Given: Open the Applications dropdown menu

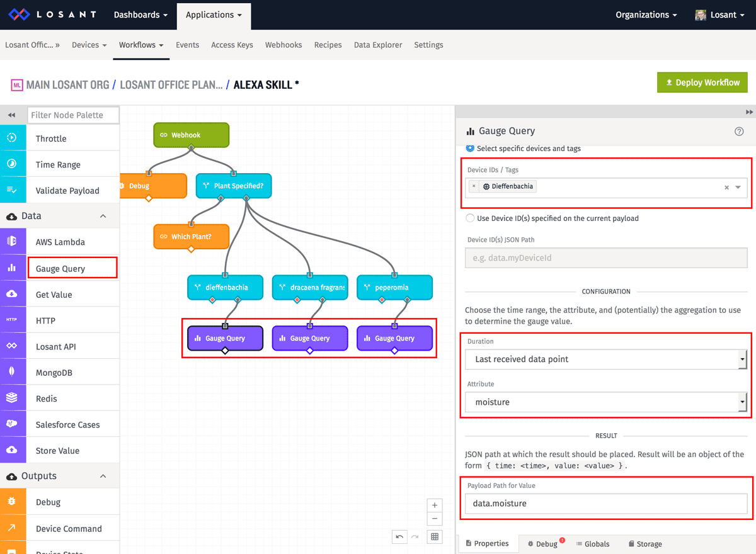Looking at the screenshot, I should point(214,14).
